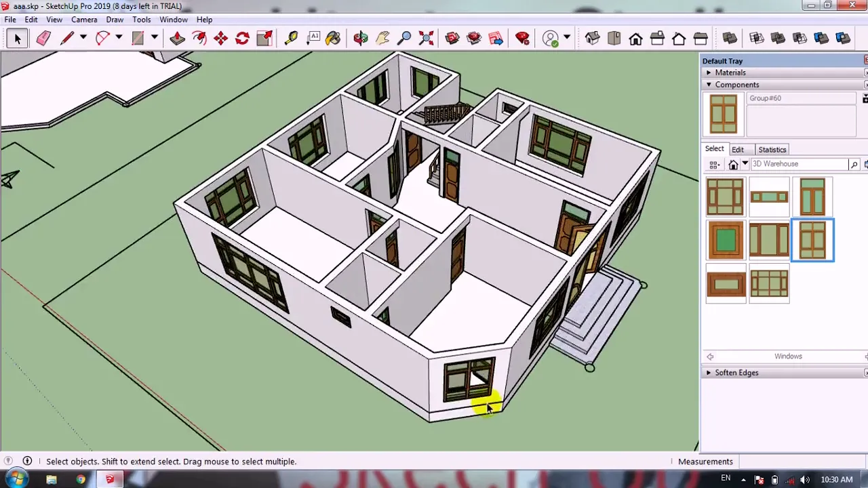Switch to Front view house icon
This screenshot has width=868, height=488.
click(635, 39)
